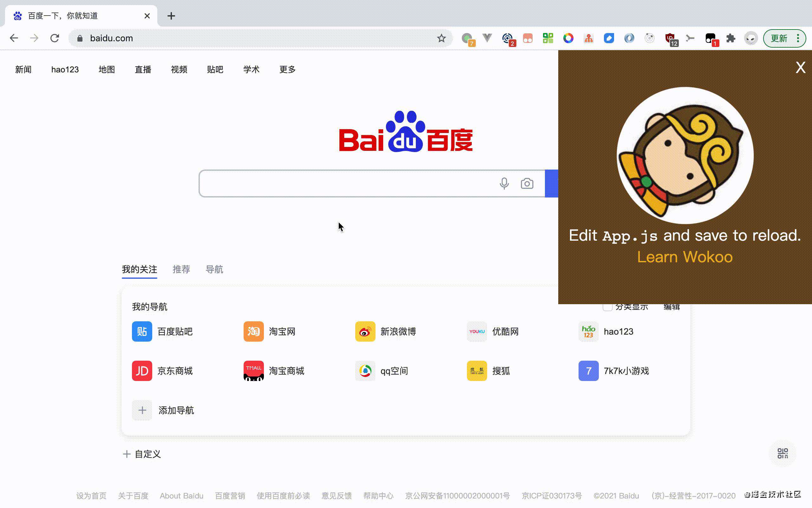Click the 编辑 edit link
The height and width of the screenshot is (508, 812).
click(671, 307)
